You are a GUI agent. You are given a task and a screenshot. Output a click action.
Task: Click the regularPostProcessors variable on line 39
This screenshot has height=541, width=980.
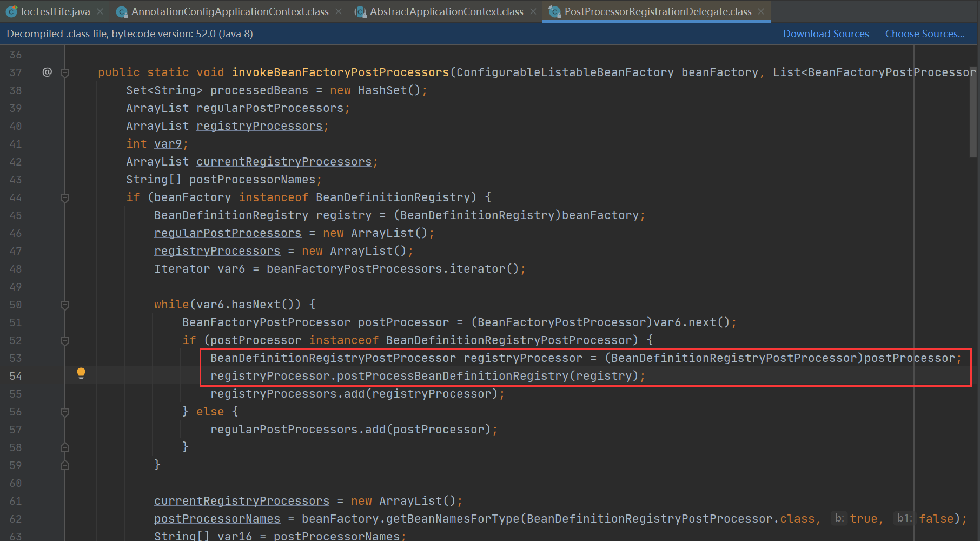pos(270,108)
